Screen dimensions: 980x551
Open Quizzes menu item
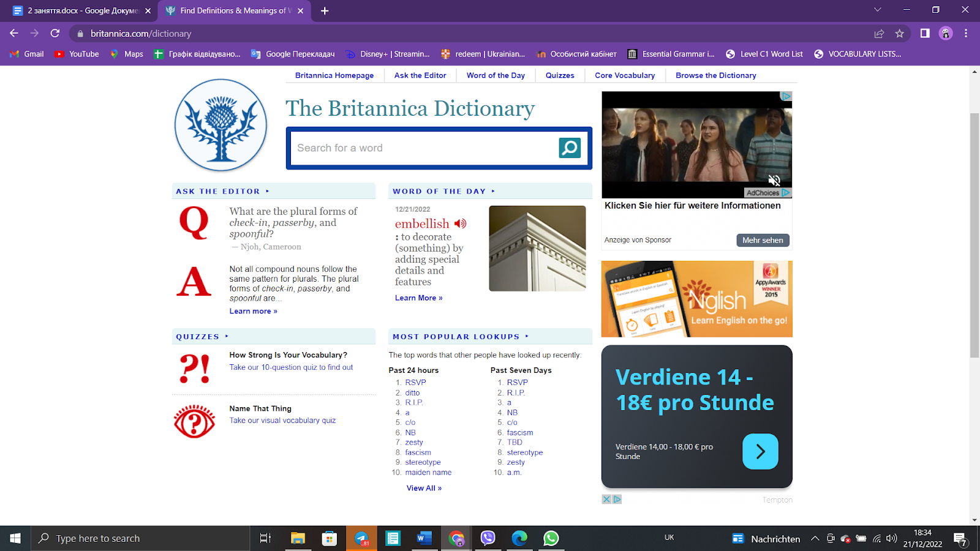tap(560, 75)
